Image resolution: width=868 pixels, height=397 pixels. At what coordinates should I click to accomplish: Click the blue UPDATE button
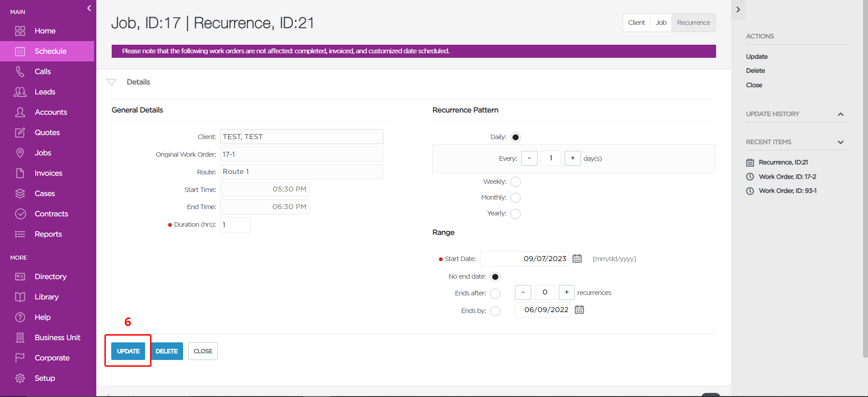128,351
